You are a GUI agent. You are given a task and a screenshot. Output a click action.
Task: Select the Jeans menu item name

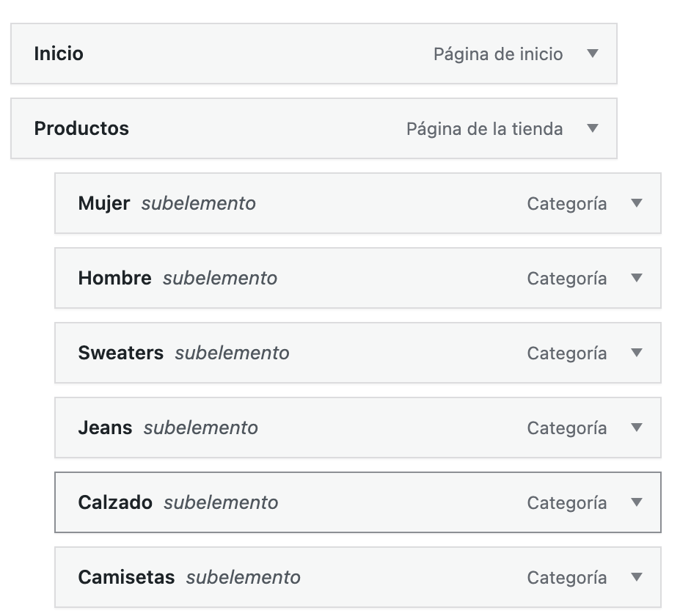click(105, 428)
